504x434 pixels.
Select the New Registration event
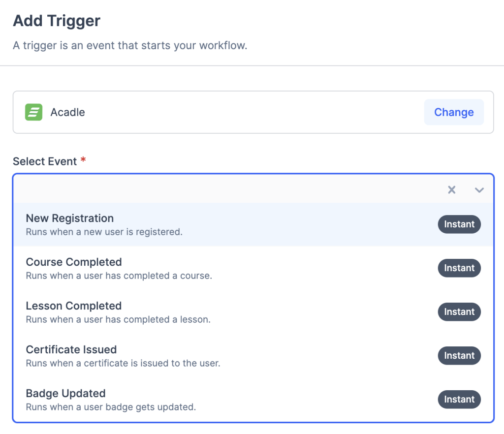[x=70, y=218]
